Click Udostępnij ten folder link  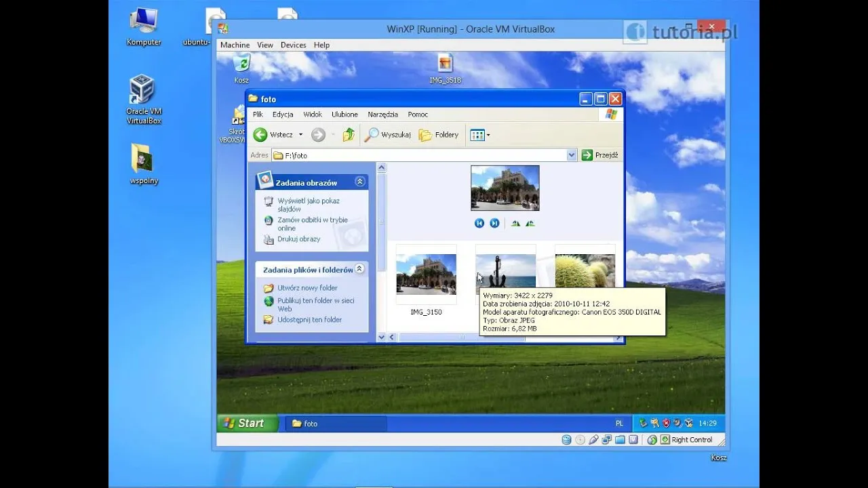[x=309, y=320]
